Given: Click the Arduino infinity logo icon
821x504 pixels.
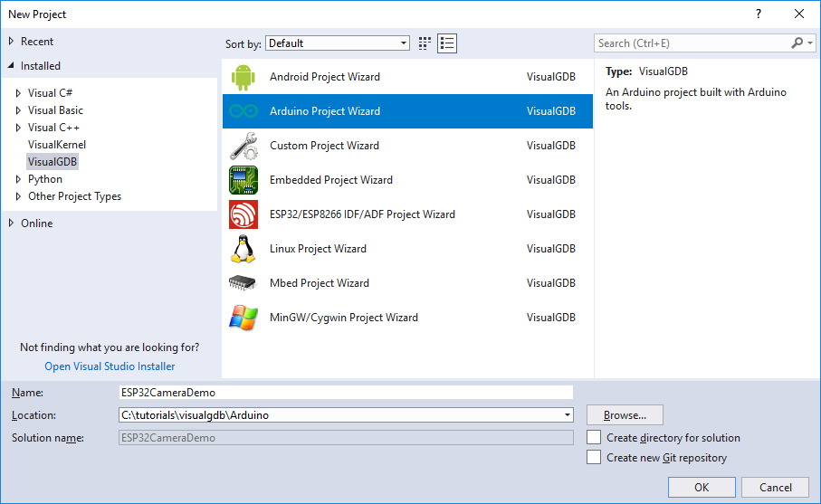Looking at the screenshot, I should [243, 111].
